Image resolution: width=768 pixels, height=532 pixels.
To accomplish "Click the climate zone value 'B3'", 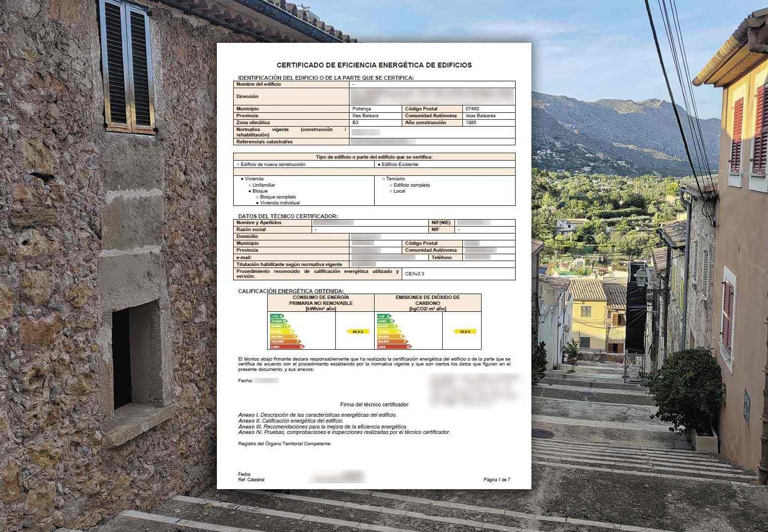I will click(x=355, y=123).
